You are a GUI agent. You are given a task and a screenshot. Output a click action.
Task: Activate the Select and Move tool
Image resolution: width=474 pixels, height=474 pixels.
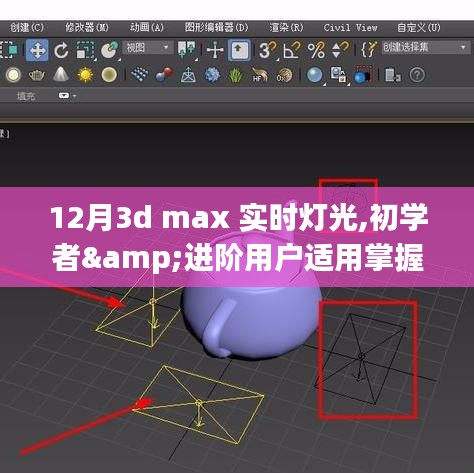tap(37, 50)
